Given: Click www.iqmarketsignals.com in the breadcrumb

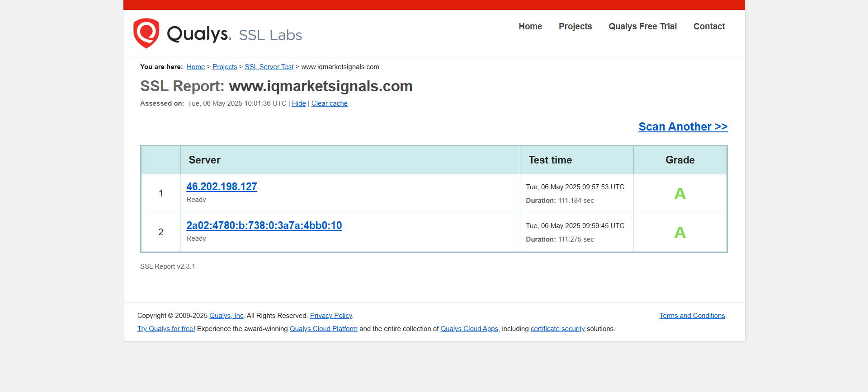Looking at the screenshot, I should (340, 67).
